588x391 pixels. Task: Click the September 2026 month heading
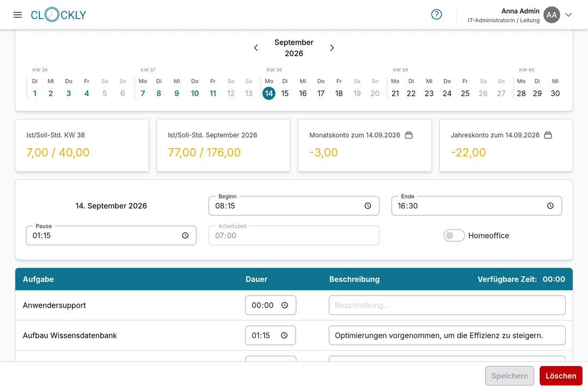(x=294, y=48)
